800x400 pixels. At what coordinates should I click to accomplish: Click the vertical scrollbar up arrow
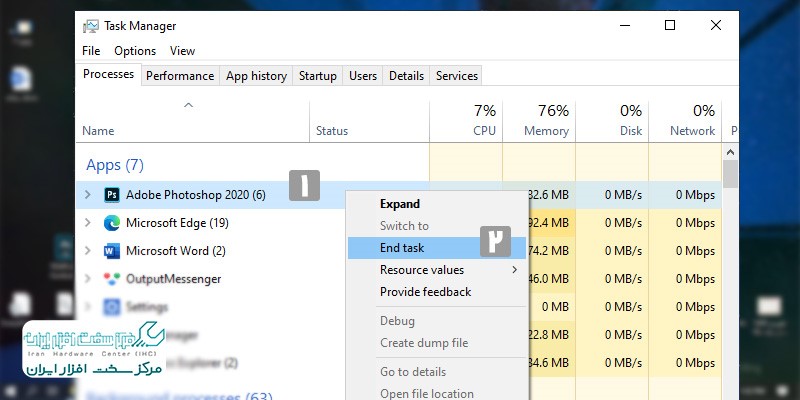click(x=730, y=152)
